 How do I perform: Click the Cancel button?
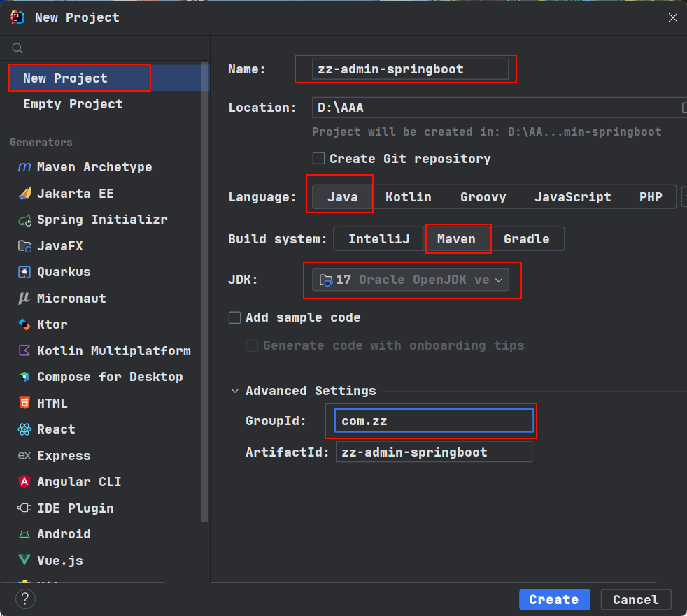pos(636,599)
